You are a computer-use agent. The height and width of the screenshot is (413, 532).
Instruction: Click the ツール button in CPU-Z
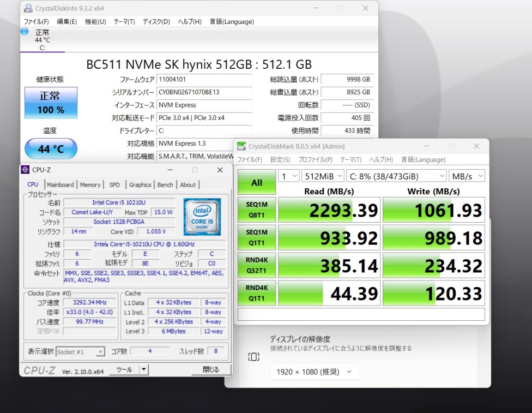(124, 369)
